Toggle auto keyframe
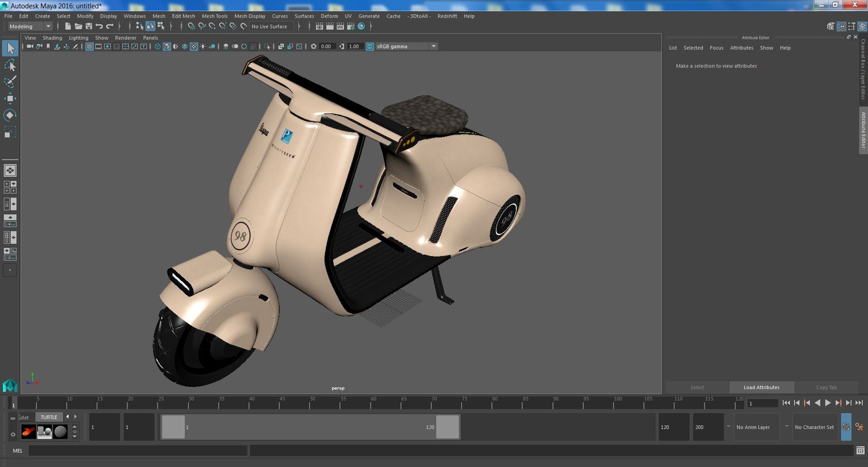Image resolution: width=868 pixels, height=467 pixels. pyautogui.click(x=846, y=427)
